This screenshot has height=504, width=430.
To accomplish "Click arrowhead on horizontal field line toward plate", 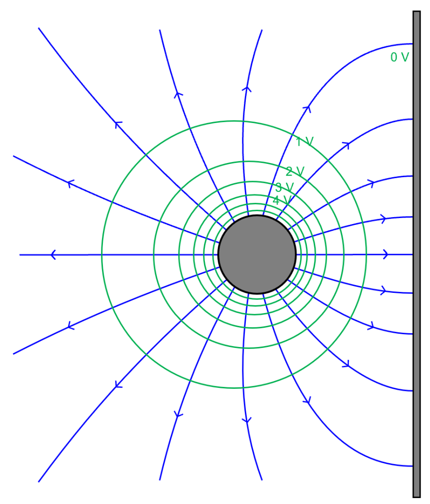I will pos(385,254).
